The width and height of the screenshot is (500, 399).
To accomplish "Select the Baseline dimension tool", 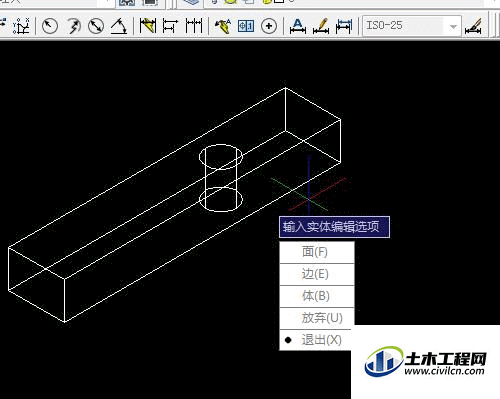I will (170, 26).
